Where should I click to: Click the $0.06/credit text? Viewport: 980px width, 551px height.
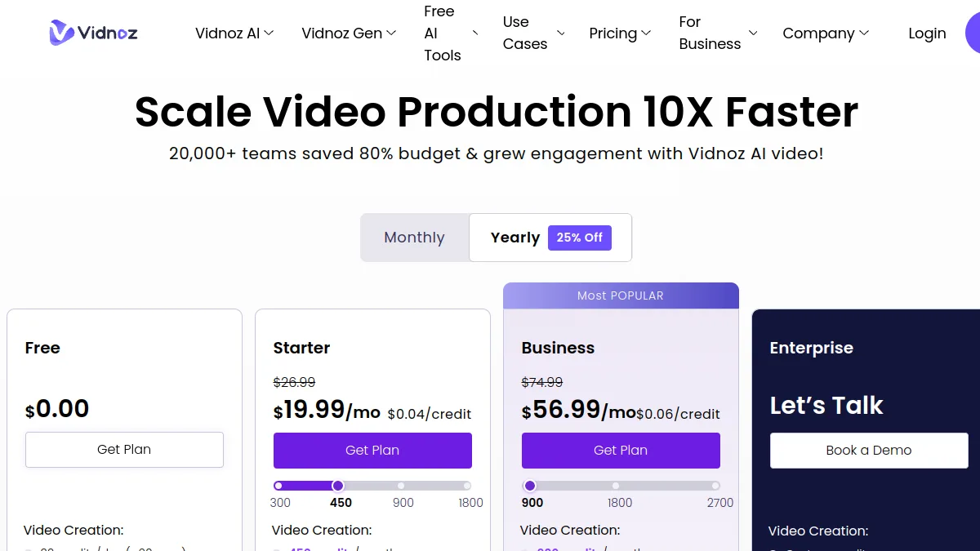[679, 414]
